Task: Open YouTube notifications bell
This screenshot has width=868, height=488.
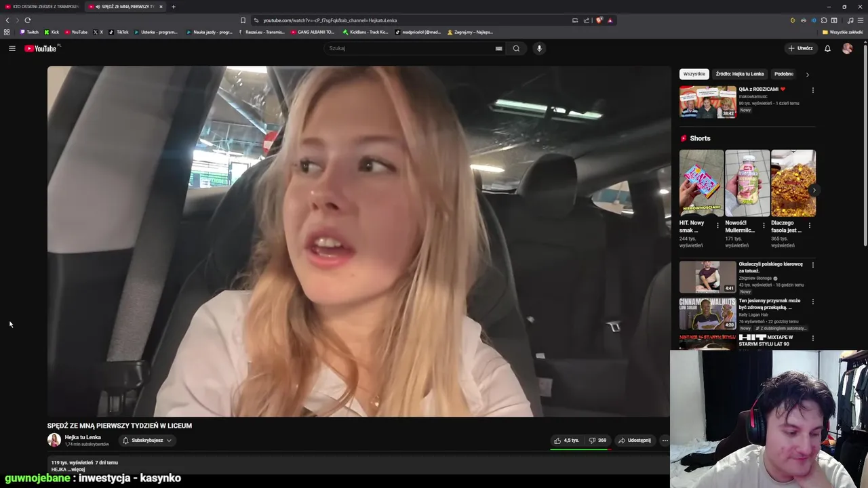Action: click(x=827, y=48)
